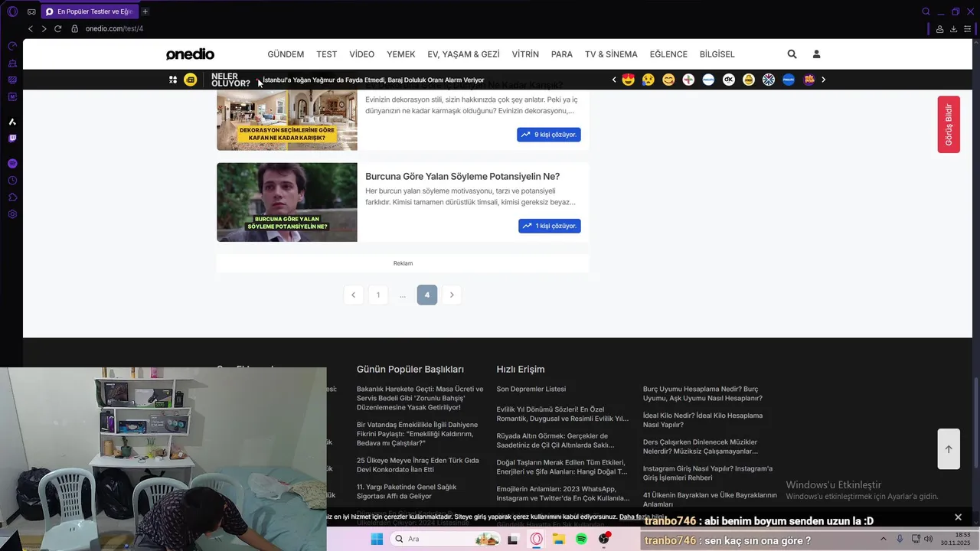Click the scroll-to-top arrow button

pos(949,449)
